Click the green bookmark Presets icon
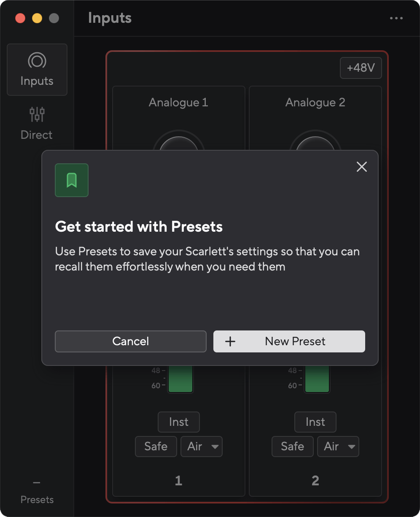 pos(72,180)
